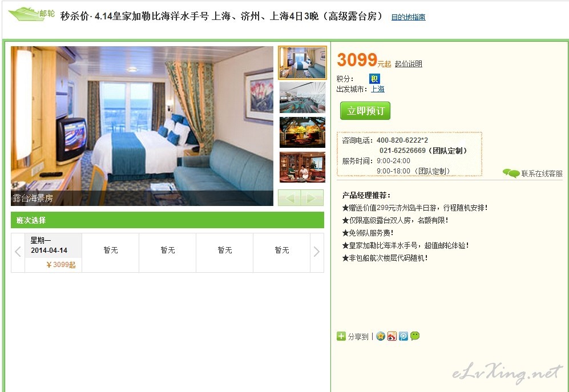Show previous thumbnails with left arrow
Image resolution: width=569 pixels, height=392 pixels.
pyautogui.click(x=289, y=198)
